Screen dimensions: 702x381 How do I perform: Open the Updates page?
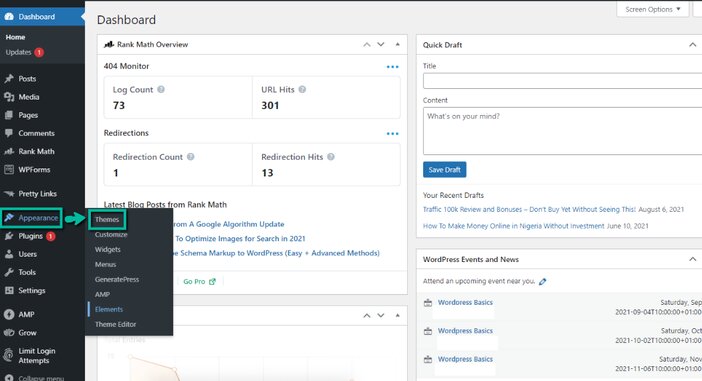pyautogui.click(x=18, y=52)
